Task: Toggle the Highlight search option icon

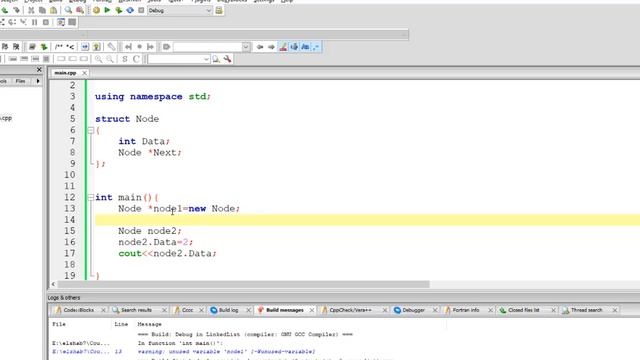Action: coord(283,47)
